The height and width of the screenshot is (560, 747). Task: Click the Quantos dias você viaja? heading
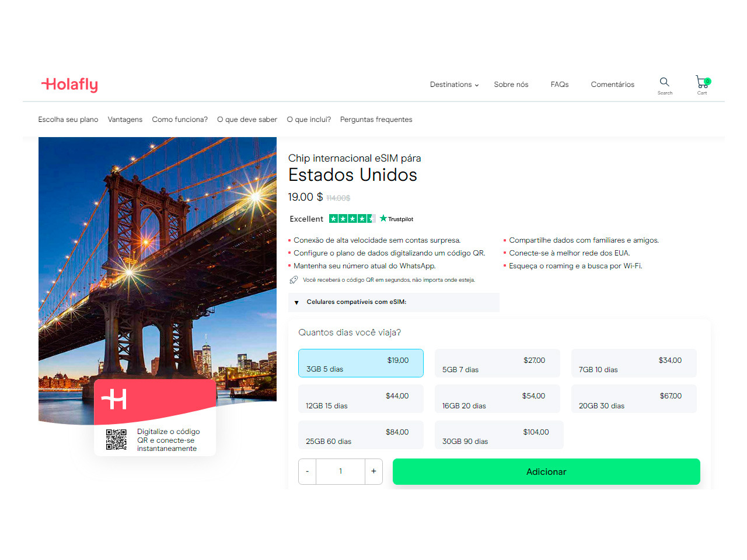[350, 332]
